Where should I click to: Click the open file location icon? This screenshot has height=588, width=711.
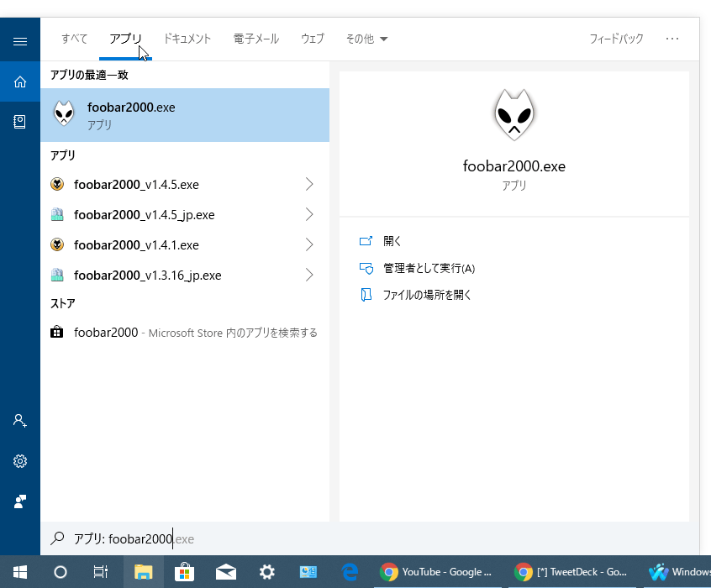366,295
